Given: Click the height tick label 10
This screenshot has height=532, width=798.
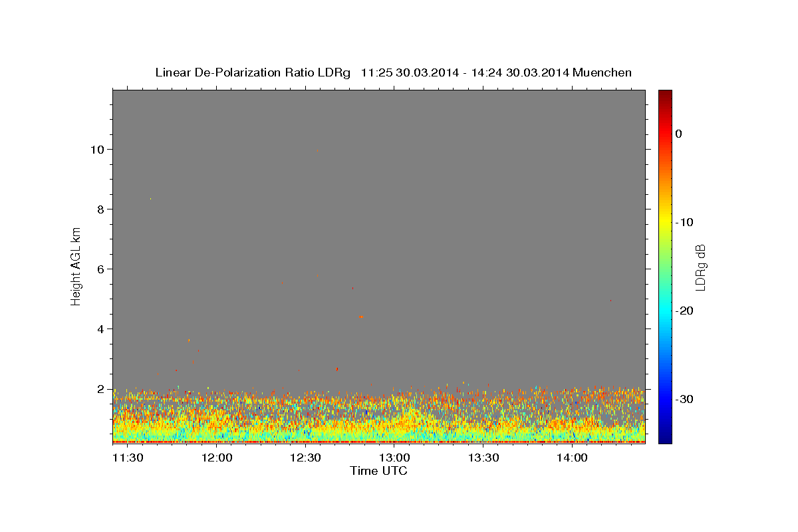Looking at the screenshot, I should [98, 150].
